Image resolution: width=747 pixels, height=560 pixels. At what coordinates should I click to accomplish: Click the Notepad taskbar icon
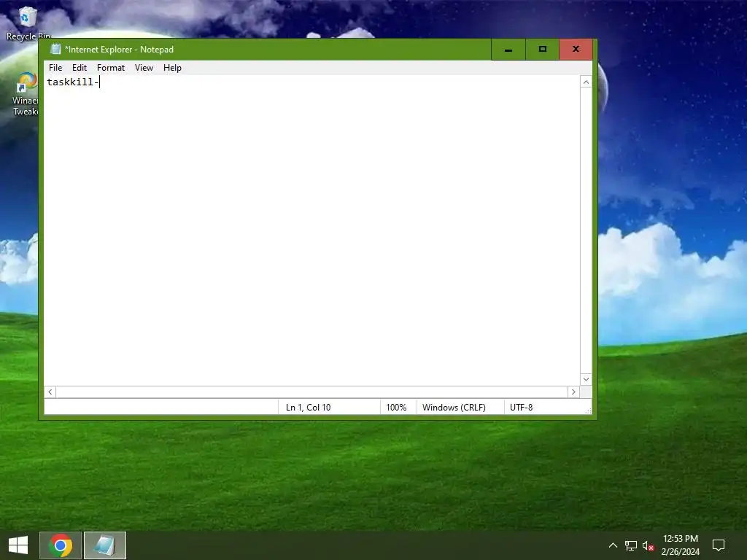click(x=105, y=545)
